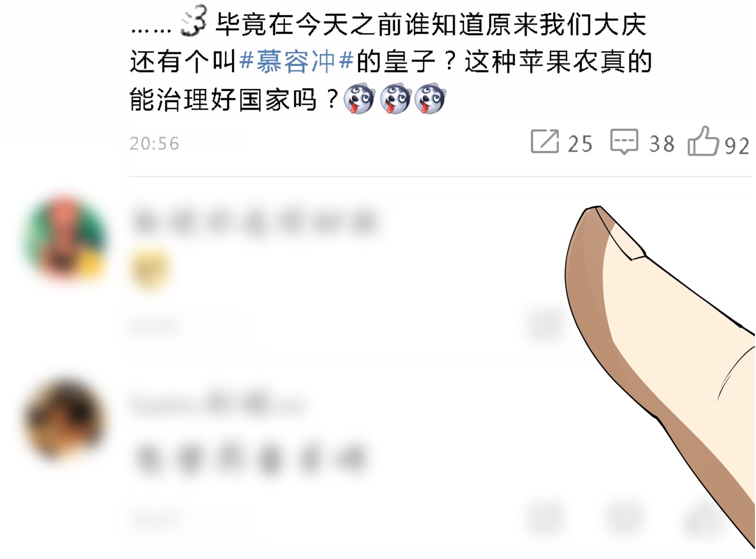The width and height of the screenshot is (756, 559).
Task: Open the #慕容冲# hashtag link
Action: [x=296, y=61]
